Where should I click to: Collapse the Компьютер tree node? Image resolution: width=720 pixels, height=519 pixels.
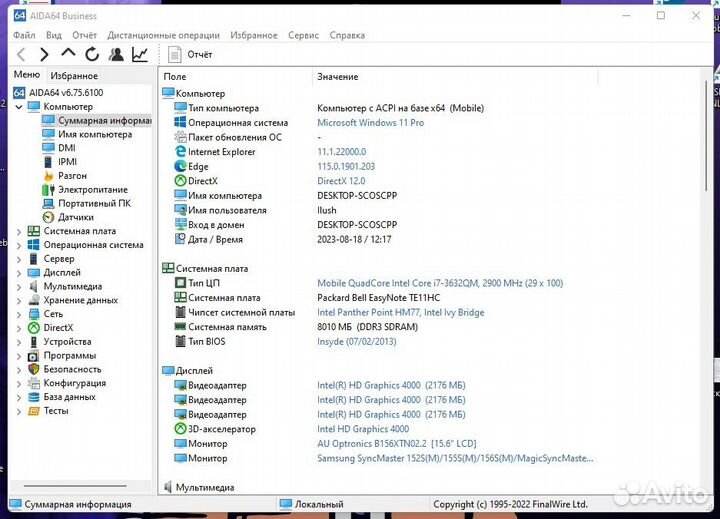(x=19, y=107)
